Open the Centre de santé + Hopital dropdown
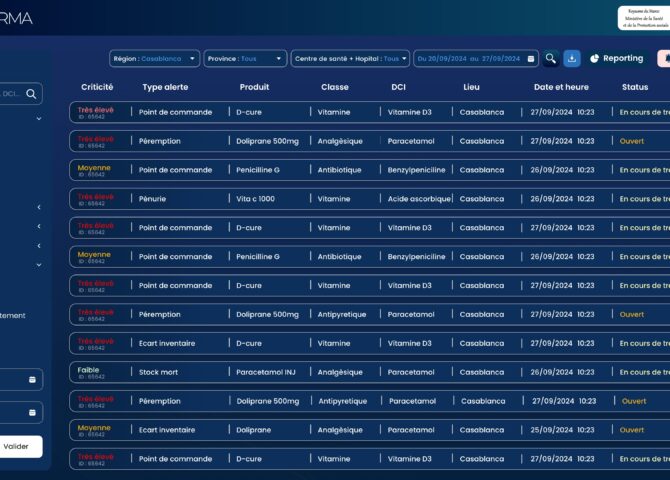 click(x=350, y=59)
